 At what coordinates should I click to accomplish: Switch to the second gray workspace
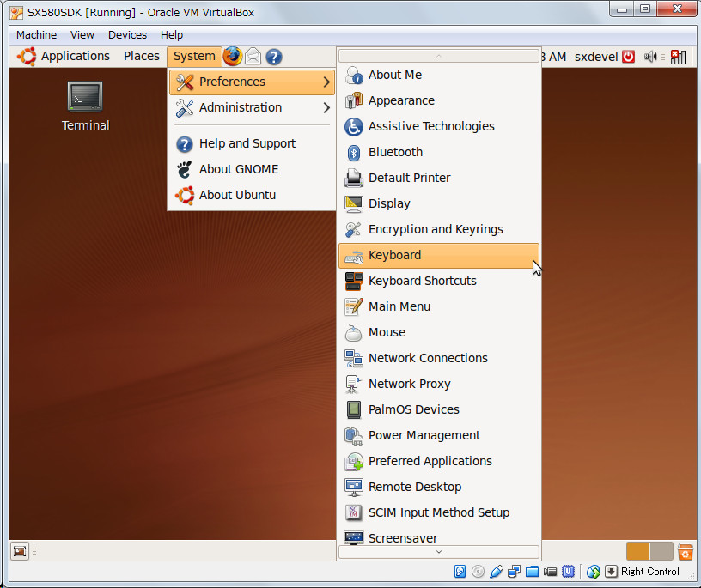(x=661, y=551)
